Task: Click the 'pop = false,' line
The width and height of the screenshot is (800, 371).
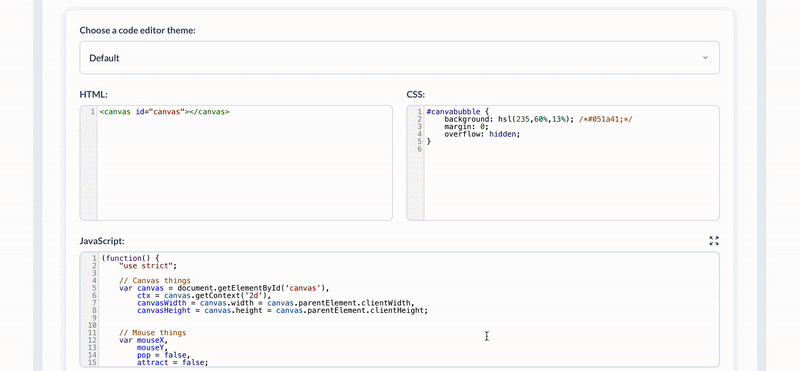Action: (164, 355)
